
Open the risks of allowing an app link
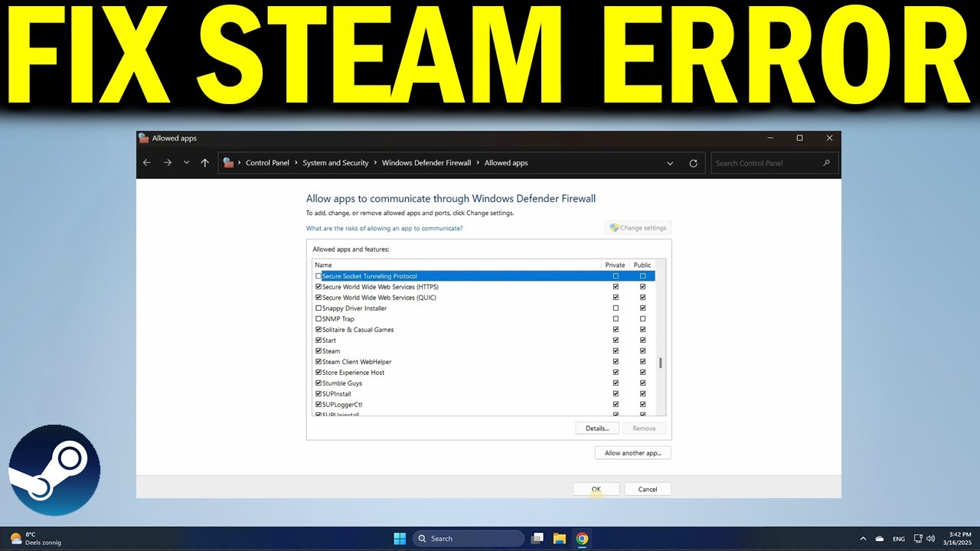pyautogui.click(x=384, y=228)
